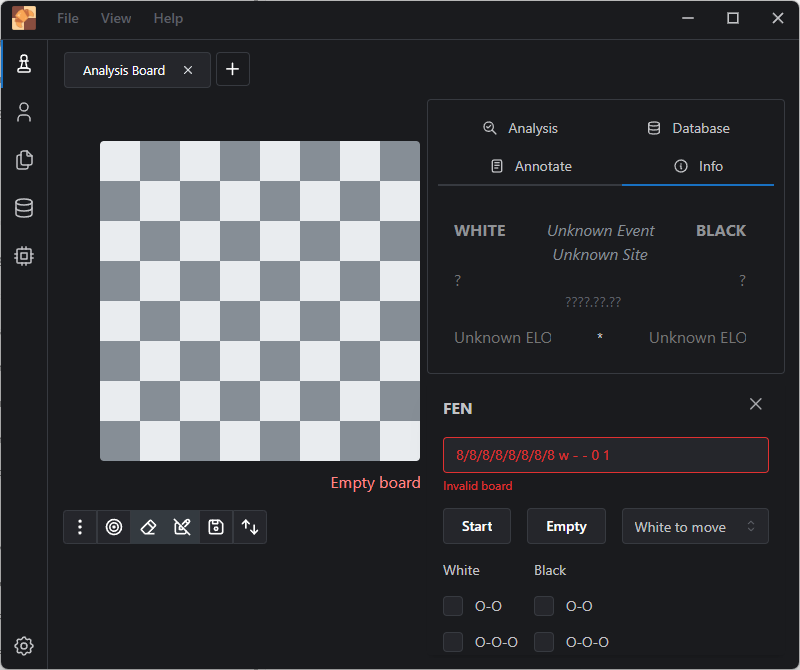Click the asterisk game result selector
The width and height of the screenshot is (800, 670).
pyautogui.click(x=600, y=337)
